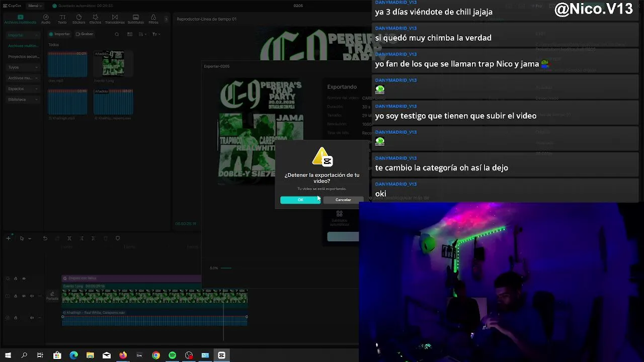Open Windows taskbar search
This screenshot has width=644, height=362.
click(24, 355)
